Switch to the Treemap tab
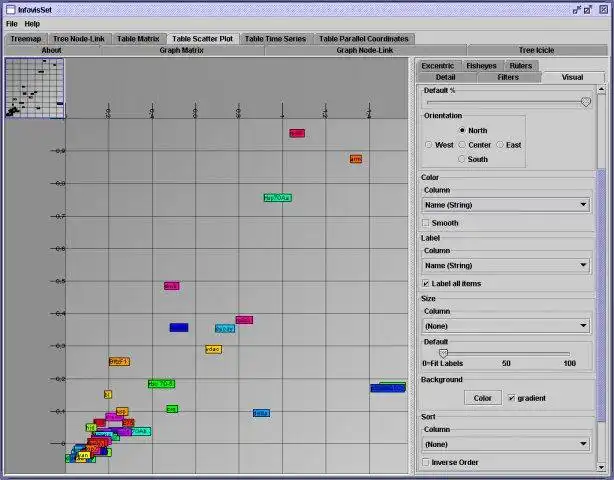 point(26,39)
